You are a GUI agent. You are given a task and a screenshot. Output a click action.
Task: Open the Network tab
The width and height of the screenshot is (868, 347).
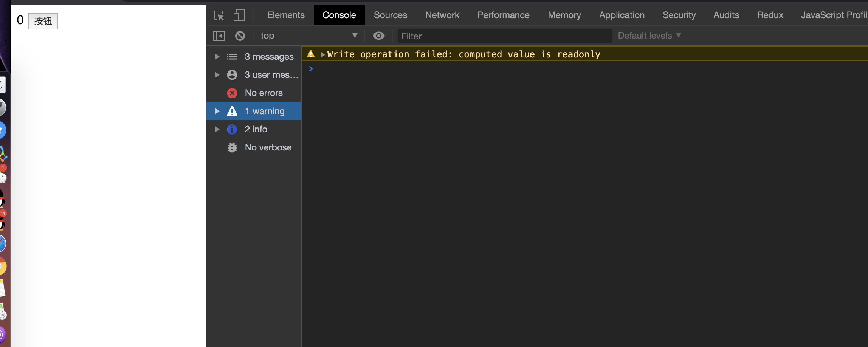click(x=442, y=15)
